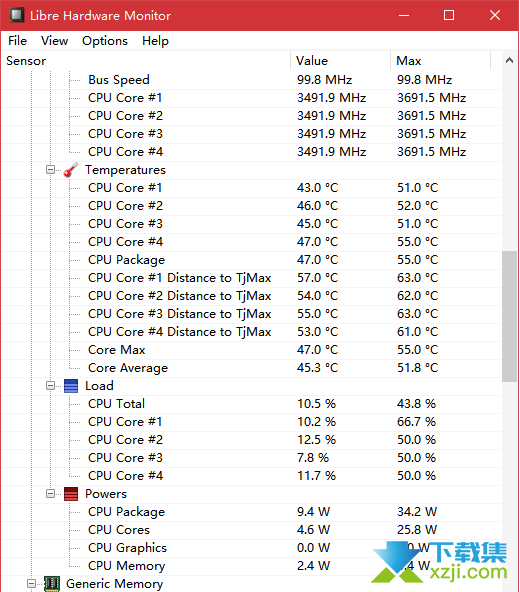Select CPU Core #4 load row at 11.7 %
The image size is (520, 592).
(x=252, y=476)
